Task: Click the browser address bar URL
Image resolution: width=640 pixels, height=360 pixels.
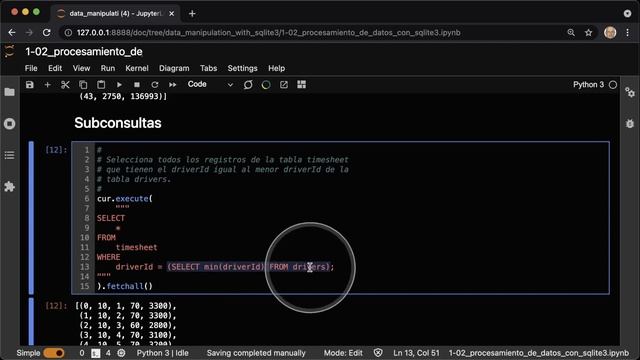Action: tap(269, 33)
